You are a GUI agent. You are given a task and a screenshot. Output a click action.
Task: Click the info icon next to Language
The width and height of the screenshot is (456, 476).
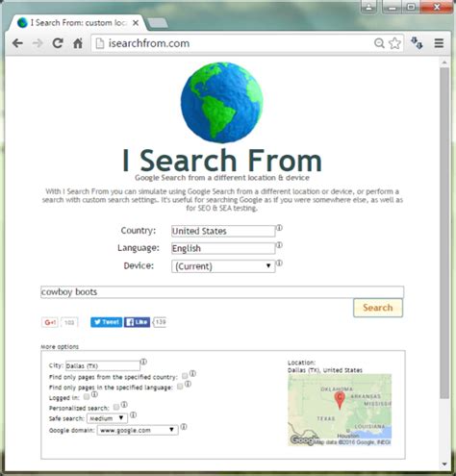279,245
